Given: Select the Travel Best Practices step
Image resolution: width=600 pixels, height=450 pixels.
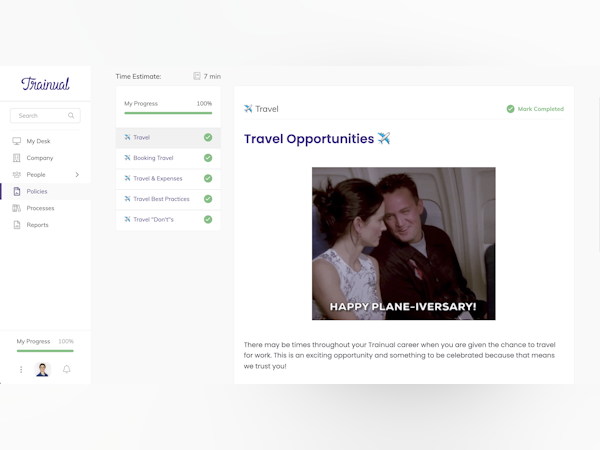Looking at the screenshot, I should pos(168,199).
